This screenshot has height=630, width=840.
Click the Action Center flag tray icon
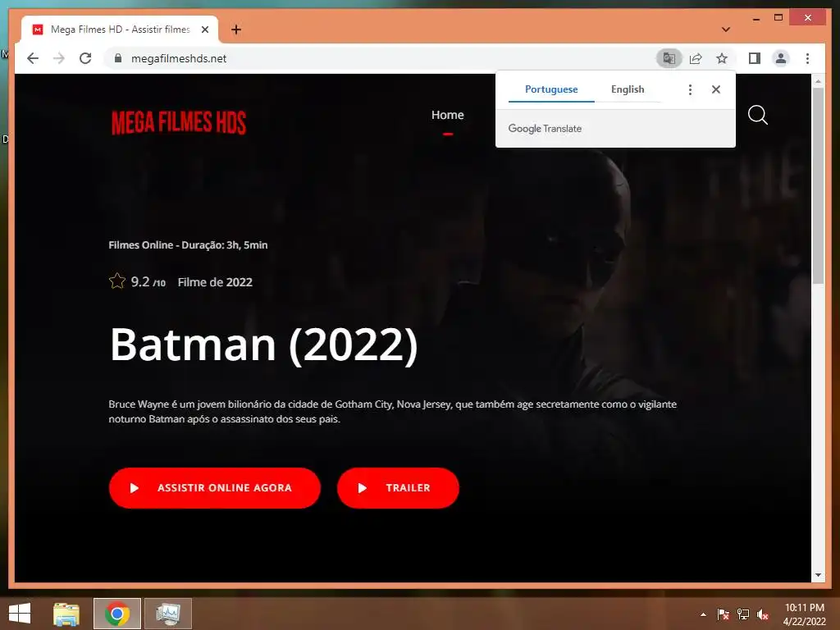[x=723, y=614]
